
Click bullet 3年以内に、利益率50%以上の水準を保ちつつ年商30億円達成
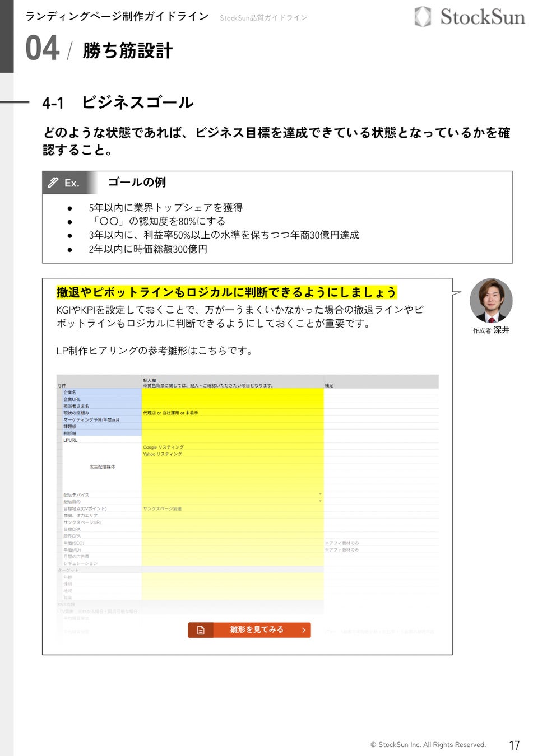tap(224, 235)
